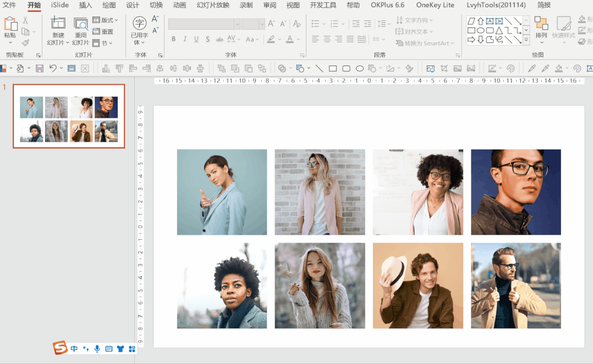Click the Save icon in quick toolbar
593x364 pixels.
tap(39, 69)
